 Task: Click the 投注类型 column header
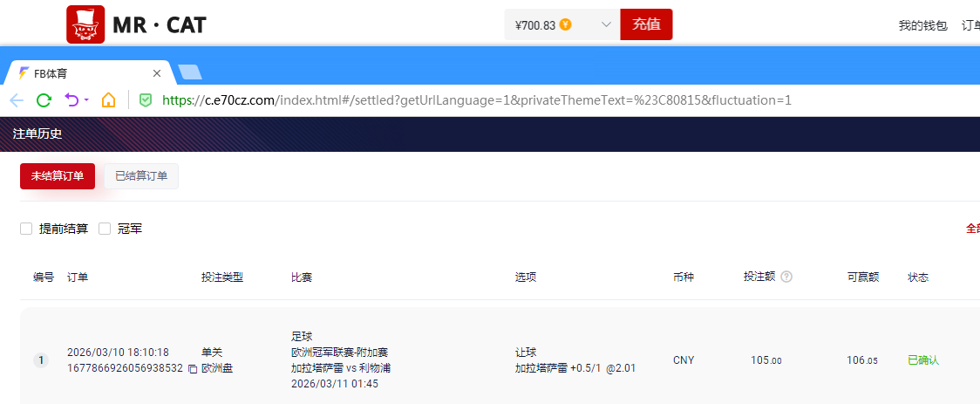click(221, 277)
